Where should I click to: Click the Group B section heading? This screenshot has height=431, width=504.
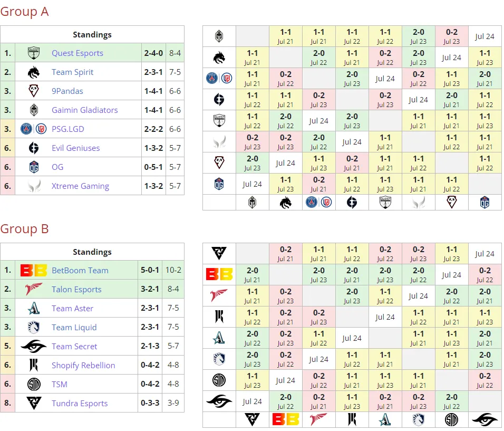pyautogui.click(x=24, y=229)
